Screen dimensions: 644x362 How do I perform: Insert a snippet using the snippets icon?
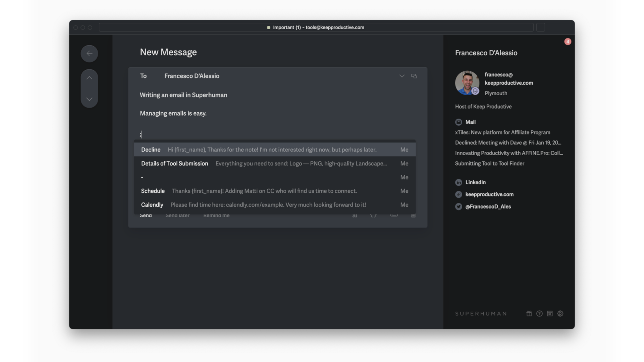point(373,216)
